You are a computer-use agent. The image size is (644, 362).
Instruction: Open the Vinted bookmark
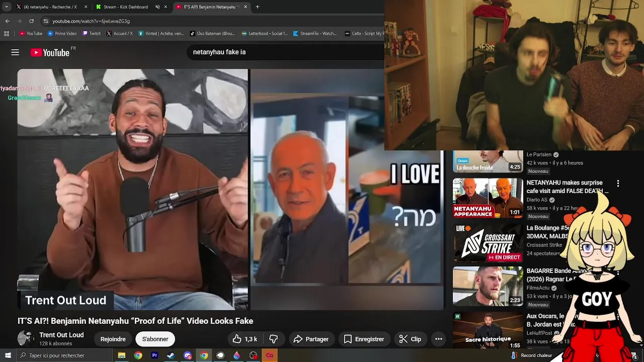point(161,34)
